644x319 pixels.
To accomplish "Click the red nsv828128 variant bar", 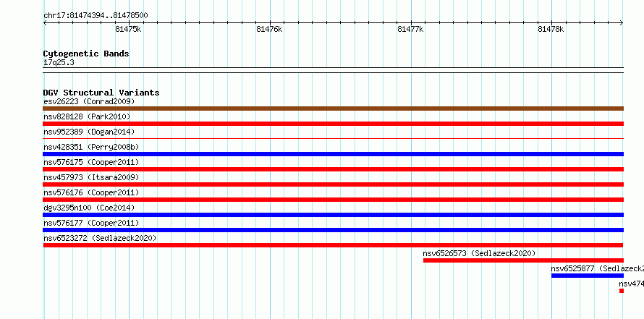I will point(333,124).
